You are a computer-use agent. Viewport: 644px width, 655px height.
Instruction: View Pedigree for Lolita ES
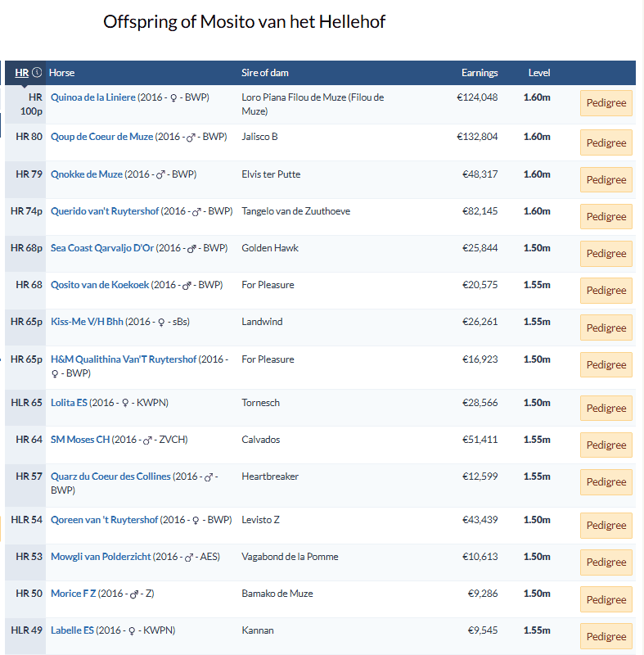(606, 408)
